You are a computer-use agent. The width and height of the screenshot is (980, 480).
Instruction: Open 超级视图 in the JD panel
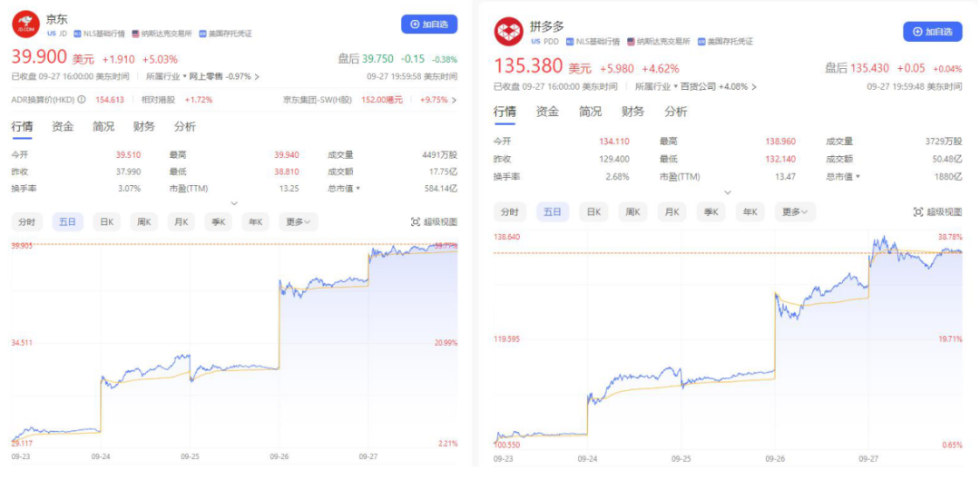(x=434, y=222)
